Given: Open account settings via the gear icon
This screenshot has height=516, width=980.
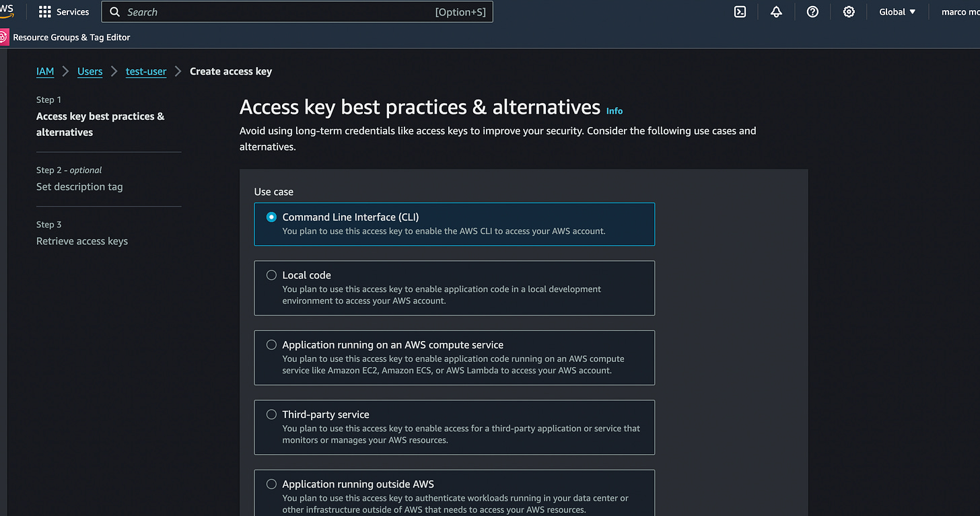Looking at the screenshot, I should coord(849,11).
